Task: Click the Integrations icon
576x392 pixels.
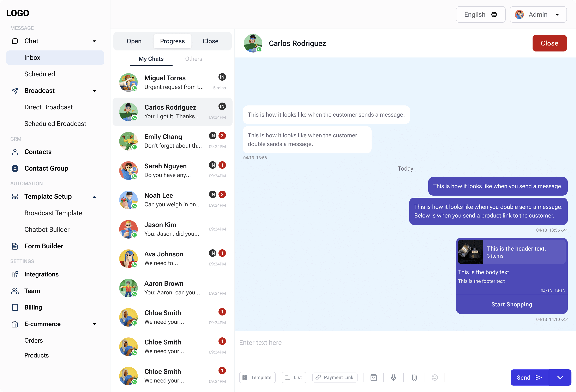Action: (15, 274)
